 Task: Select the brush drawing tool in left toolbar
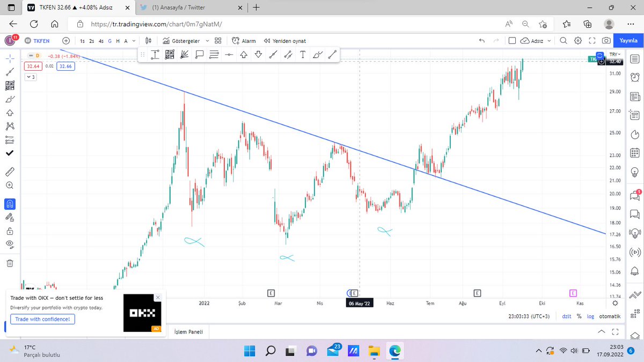(10, 99)
